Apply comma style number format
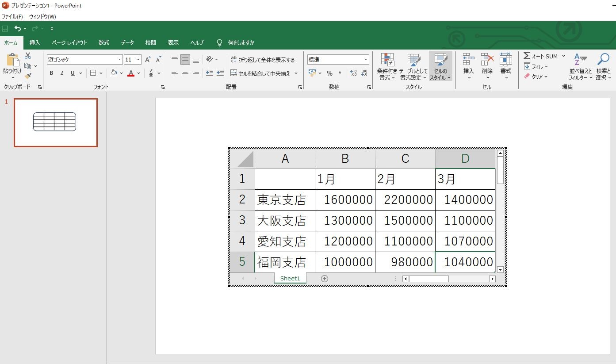Viewport: 616px width, 364px height. point(340,73)
